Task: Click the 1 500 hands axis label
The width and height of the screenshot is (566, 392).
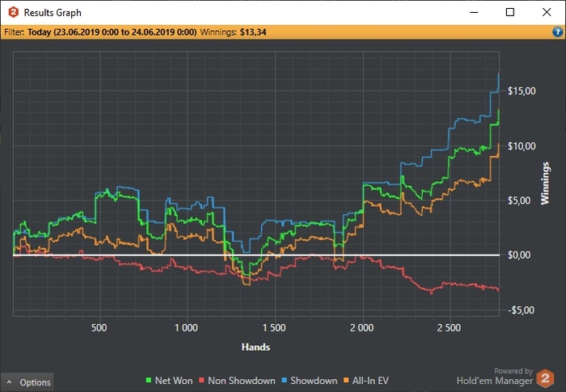Action: pyautogui.click(x=274, y=328)
